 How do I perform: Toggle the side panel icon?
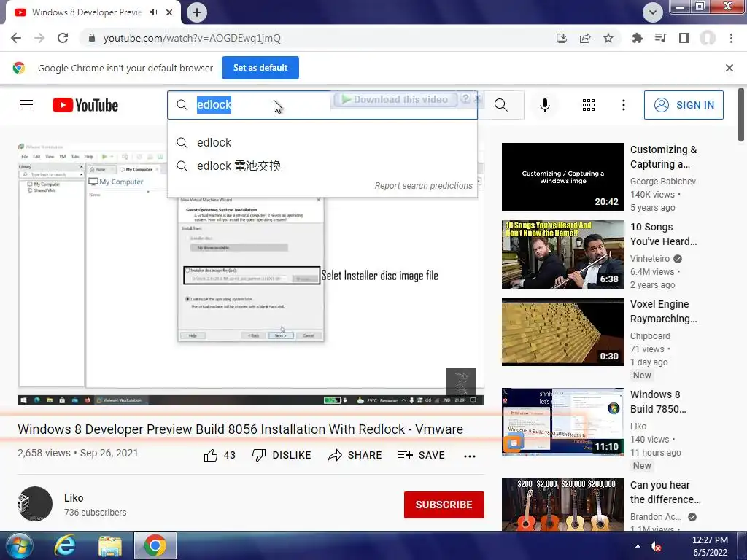684,38
